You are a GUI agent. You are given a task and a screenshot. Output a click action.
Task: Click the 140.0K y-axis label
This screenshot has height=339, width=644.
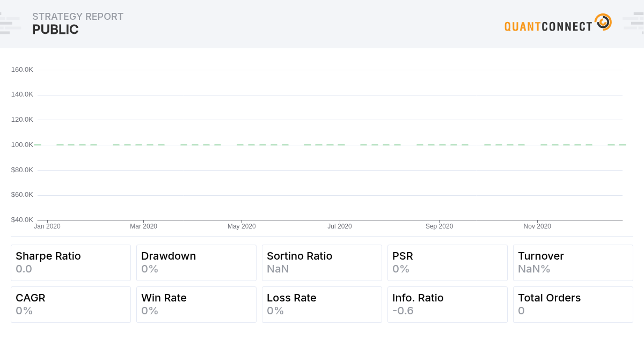(x=22, y=94)
